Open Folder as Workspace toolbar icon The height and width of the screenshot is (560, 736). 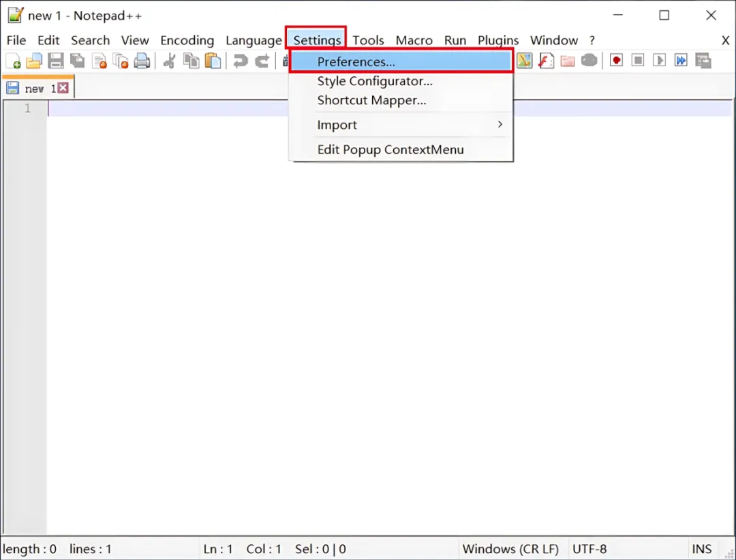[568, 61]
